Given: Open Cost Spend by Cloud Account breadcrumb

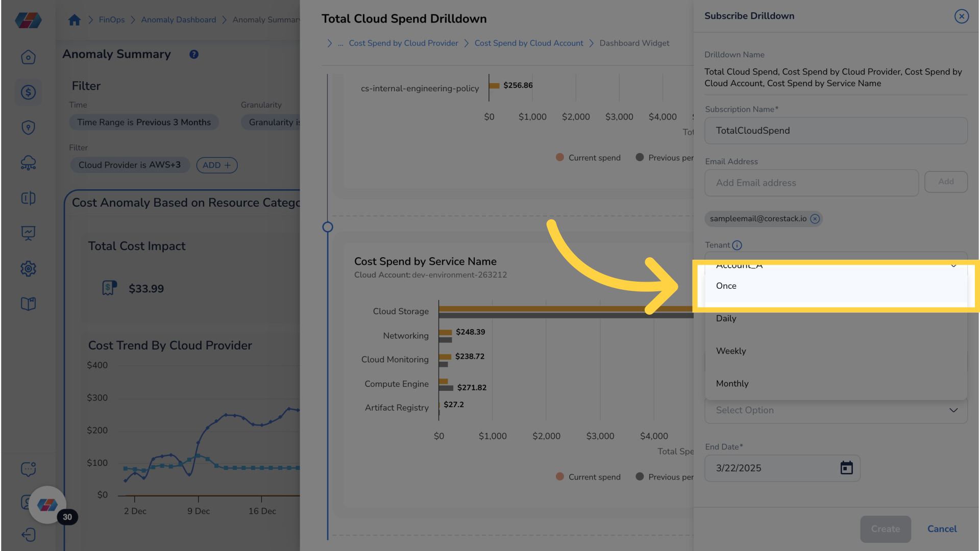Looking at the screenshot, I should coord(529,43).
